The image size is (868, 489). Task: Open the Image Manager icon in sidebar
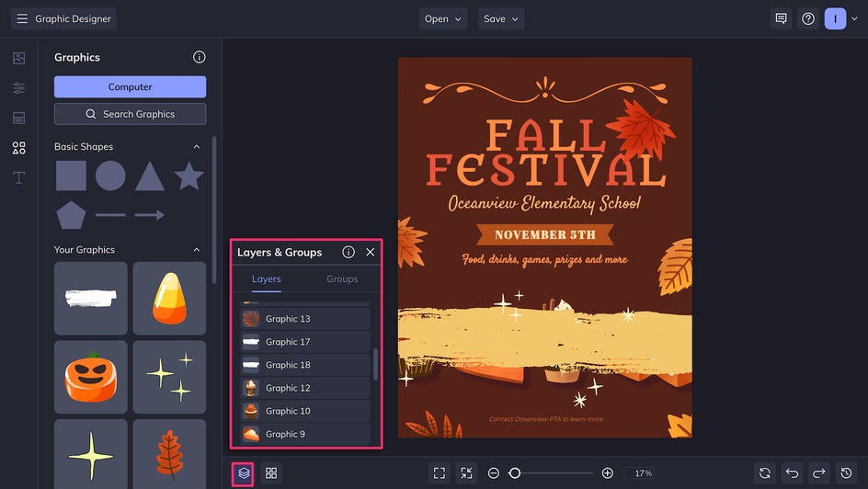[x=18, y=58]
